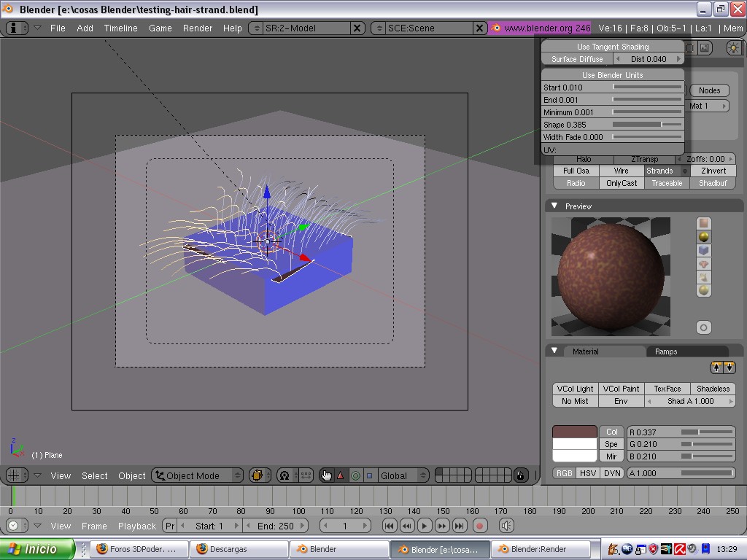Click the copy/paste material arrows icon
This screenshot has width=747, height=560.
tap(723, 367)
